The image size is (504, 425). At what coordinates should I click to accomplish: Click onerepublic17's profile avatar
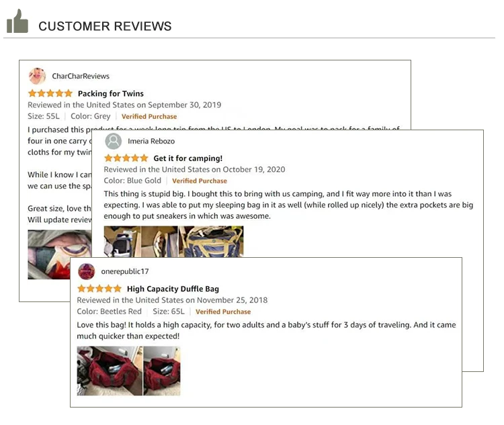pyautogui.click(x=86, y=271)
